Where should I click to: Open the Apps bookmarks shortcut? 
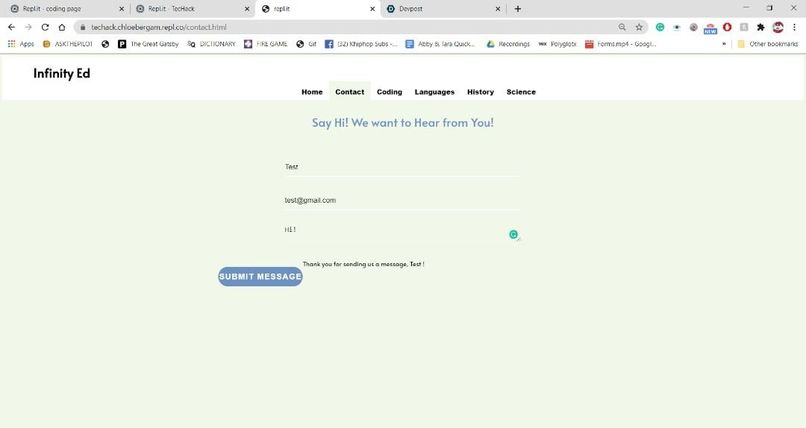pyautogui.click(x=21, y=44)
